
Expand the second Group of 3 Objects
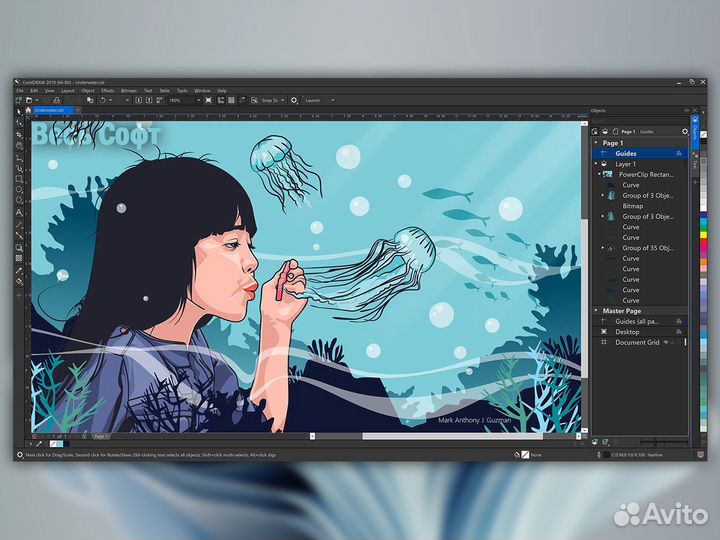tap(603, 216)
